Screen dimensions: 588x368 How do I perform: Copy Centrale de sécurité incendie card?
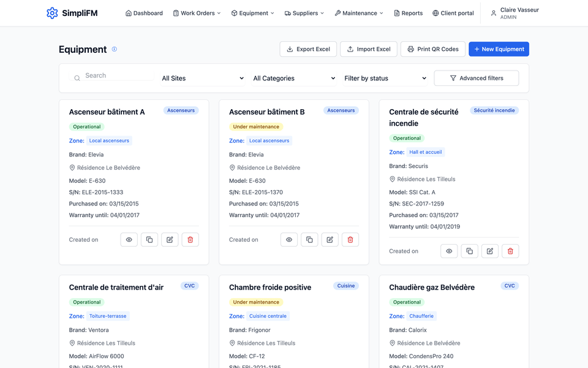[x=470, y=251]
